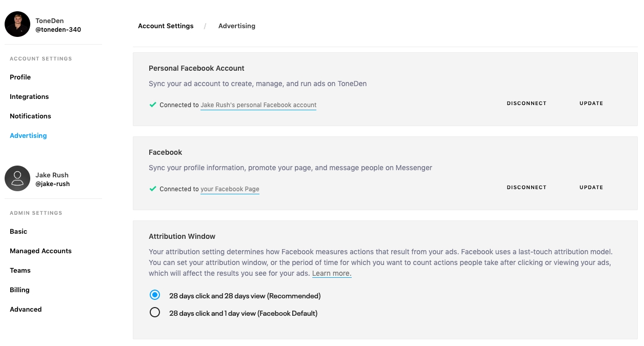Select Advertising in the sidebar

(28, 135)
